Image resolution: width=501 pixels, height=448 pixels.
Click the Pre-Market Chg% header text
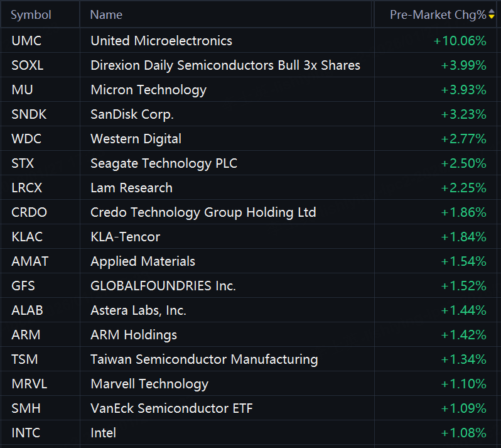point(438,15)
